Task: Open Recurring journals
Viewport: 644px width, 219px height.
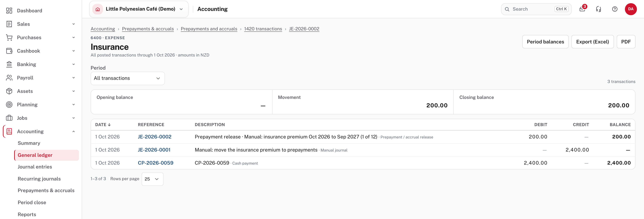Action: [x=39, y=179]
